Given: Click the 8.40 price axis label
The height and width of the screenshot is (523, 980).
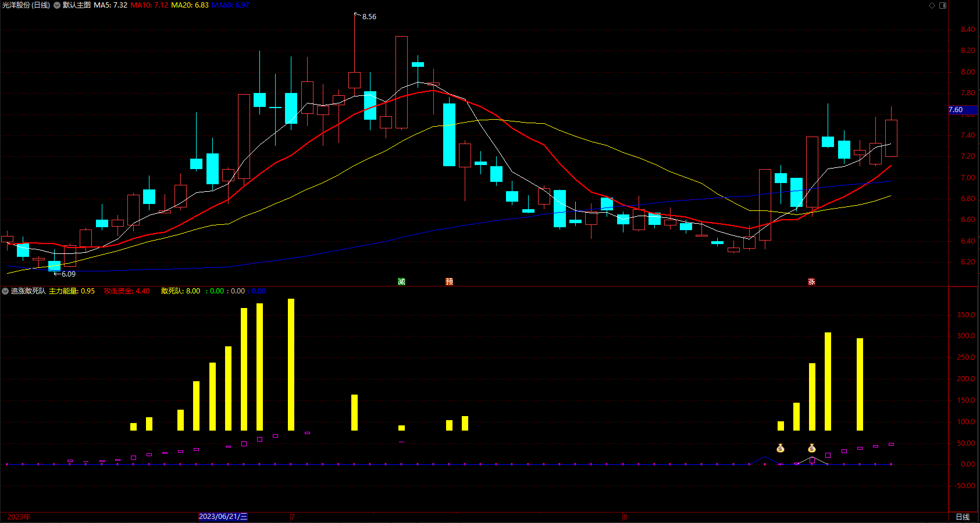Looking at the screenshot, I should (968, 30).
